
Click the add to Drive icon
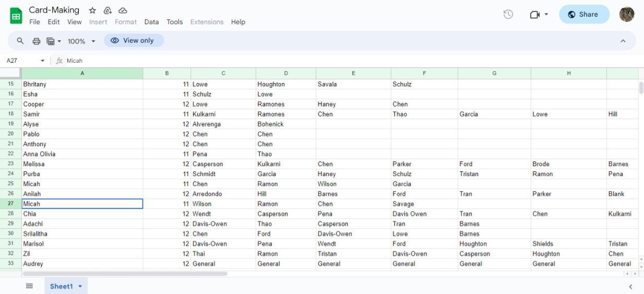(x=108, y=10)
